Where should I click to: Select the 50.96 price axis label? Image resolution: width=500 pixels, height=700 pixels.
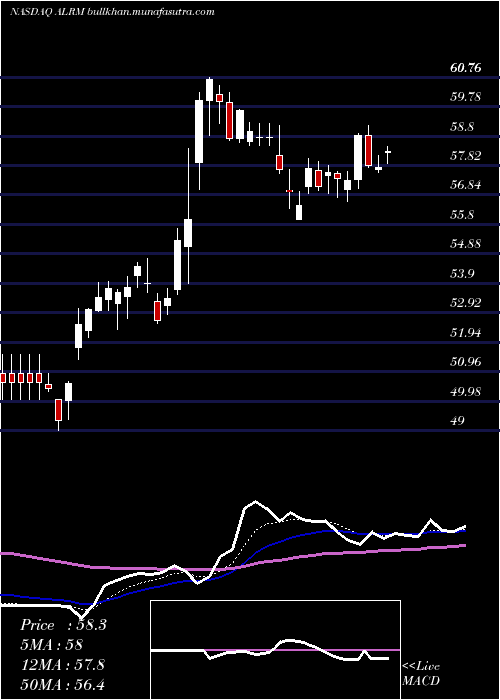click(x=466, y=362)
